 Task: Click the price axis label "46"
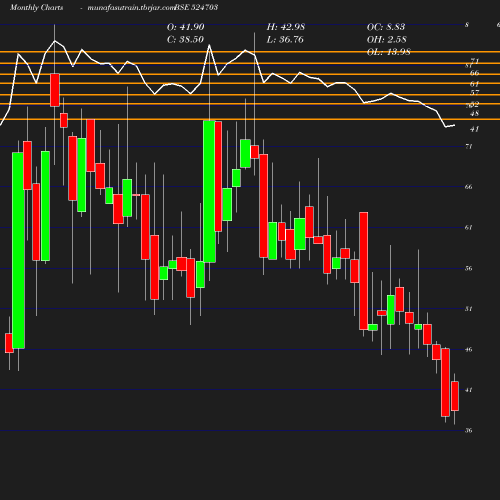click(x=469, y=350)
